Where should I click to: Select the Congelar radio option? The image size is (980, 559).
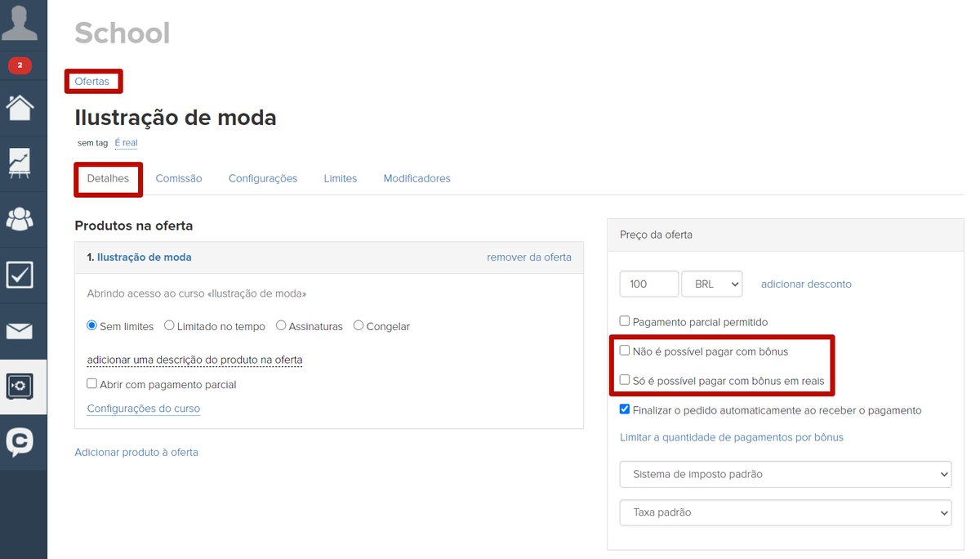(x=359, y=325)
